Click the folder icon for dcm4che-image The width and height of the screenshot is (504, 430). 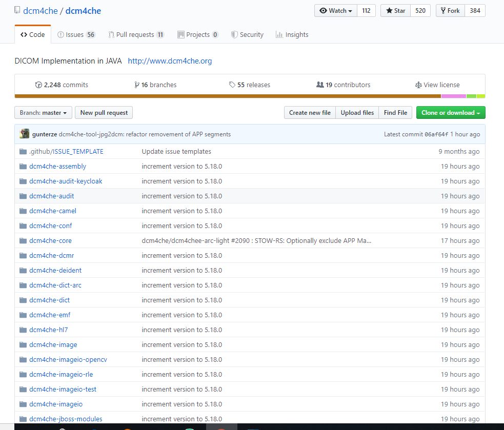tap(23, 345)
